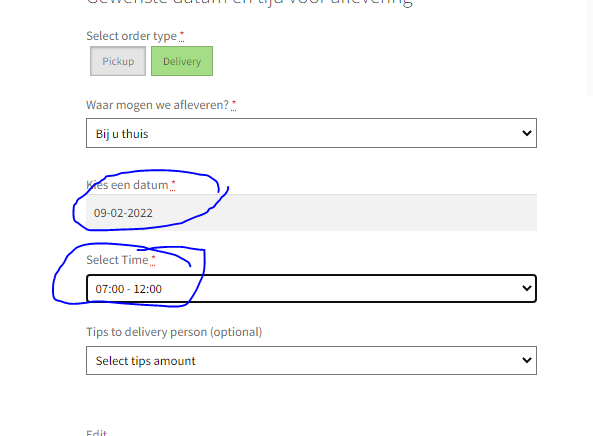Screen dimensions: 593x436
Task: Click the red asterisk beside 'Select Time'
Action: [153, 259]
